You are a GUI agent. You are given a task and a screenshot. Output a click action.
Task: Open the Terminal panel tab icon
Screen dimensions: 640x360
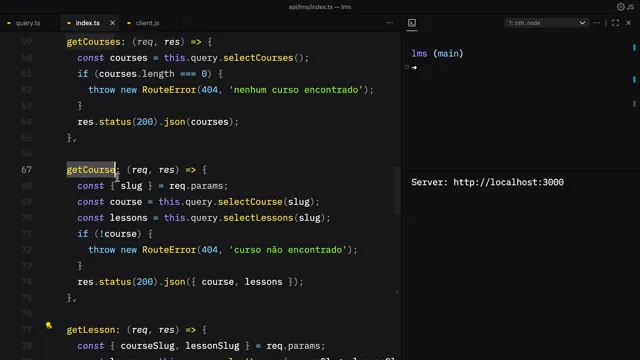[x=412, y=23]
